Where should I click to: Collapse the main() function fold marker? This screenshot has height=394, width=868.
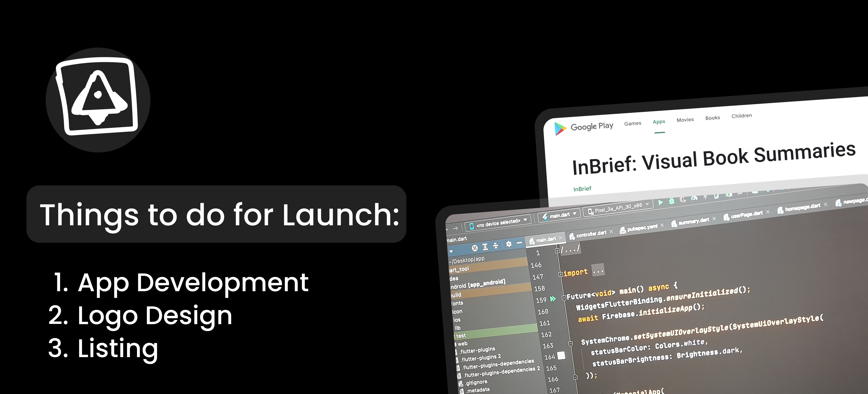564,298
